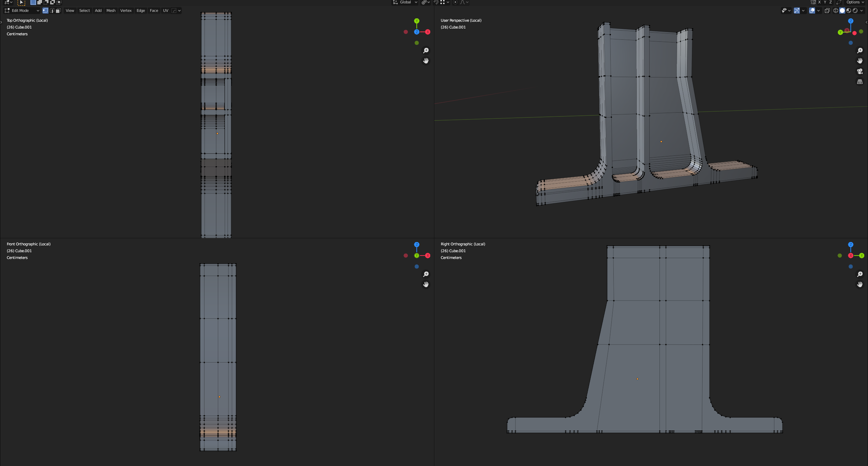Switch to edge select mode

click(52, 11)
